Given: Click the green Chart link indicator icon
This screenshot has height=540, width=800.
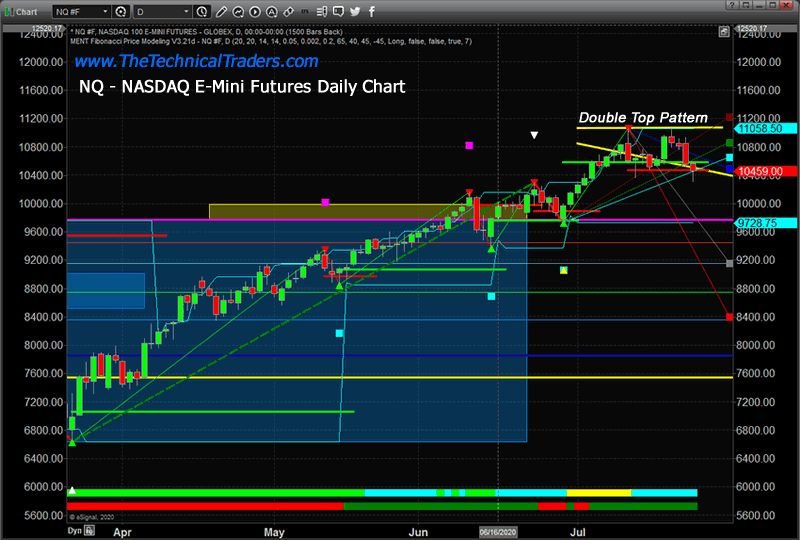Looking at the screenshot, I should [x=9, y=11].
